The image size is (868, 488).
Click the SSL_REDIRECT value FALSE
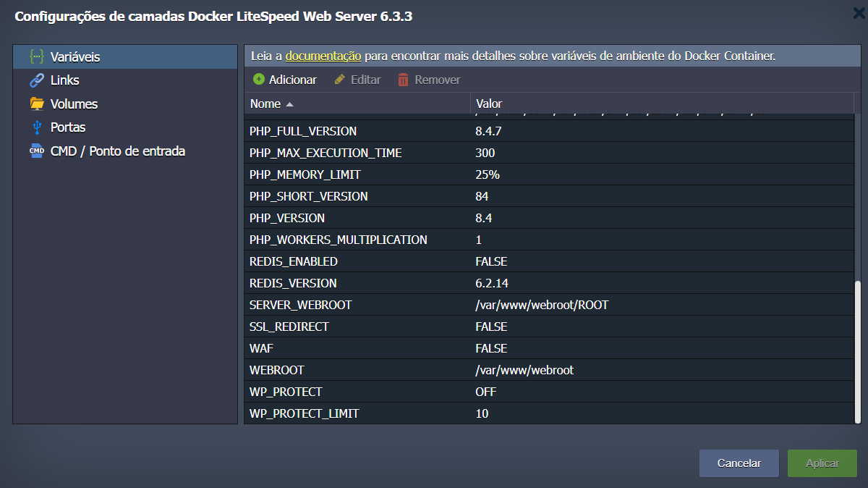[491, 327]
